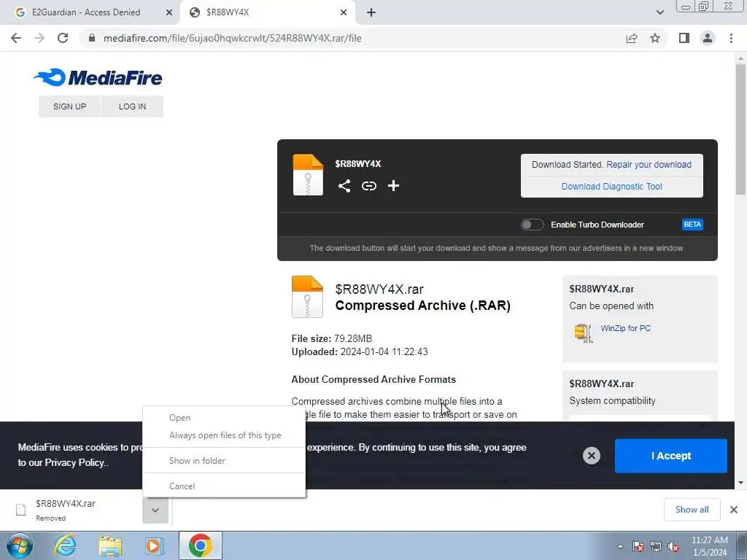Click the SIGN UP button

tap(69, 106)
